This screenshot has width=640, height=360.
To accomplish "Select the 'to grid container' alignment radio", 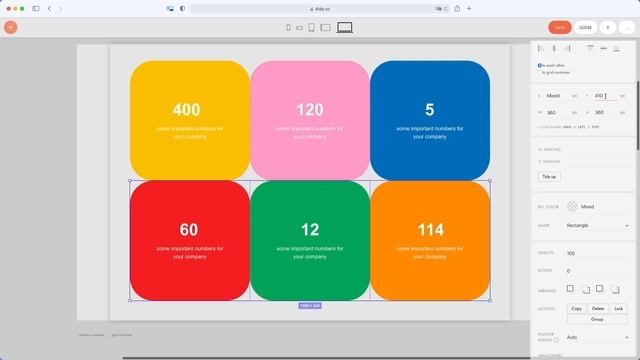I will click(x=540, y=73).
